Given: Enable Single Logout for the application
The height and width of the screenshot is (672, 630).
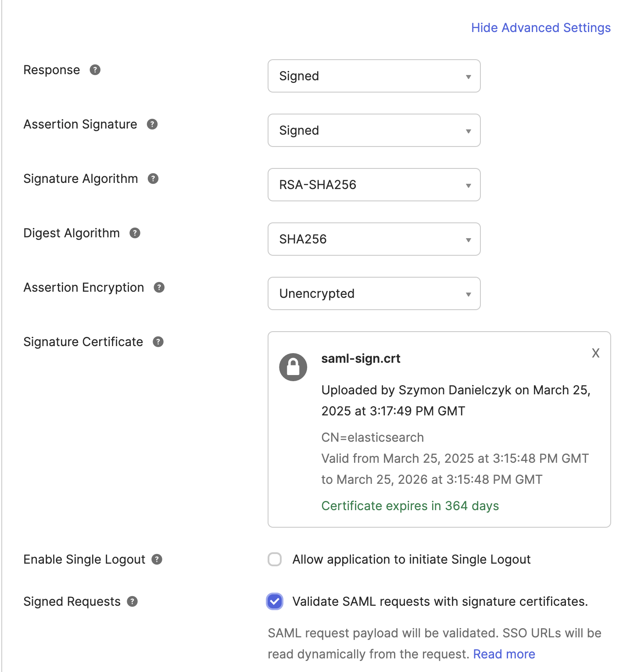Looking at the screenshot, I should coord(274,560).
